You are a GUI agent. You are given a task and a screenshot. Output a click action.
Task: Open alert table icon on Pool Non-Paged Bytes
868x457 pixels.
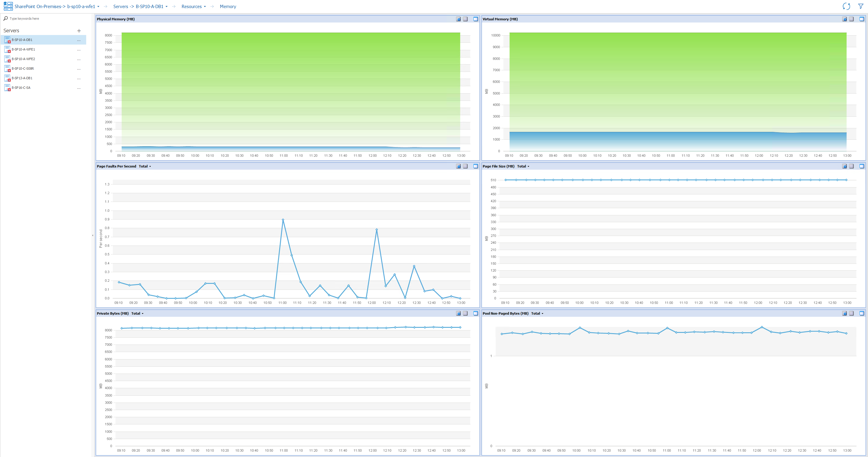844,313
